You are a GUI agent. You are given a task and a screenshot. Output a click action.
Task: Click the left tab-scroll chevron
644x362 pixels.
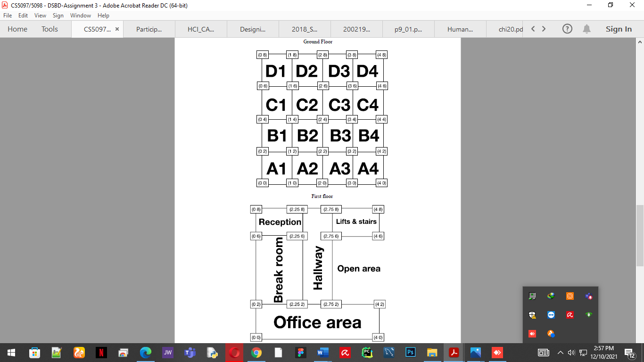[x=533, y=29]
